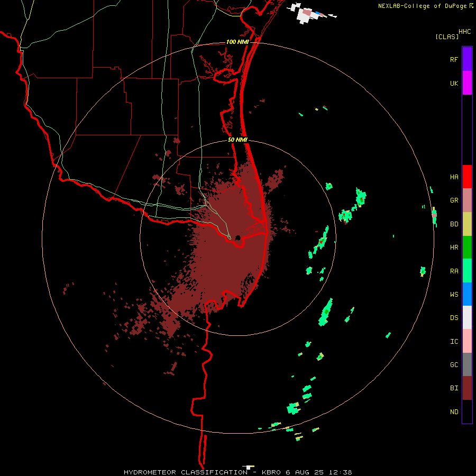Click the ND legend label
Image resolution: width=476 pixels, height=476 pixels.
(x=454, y=412)
